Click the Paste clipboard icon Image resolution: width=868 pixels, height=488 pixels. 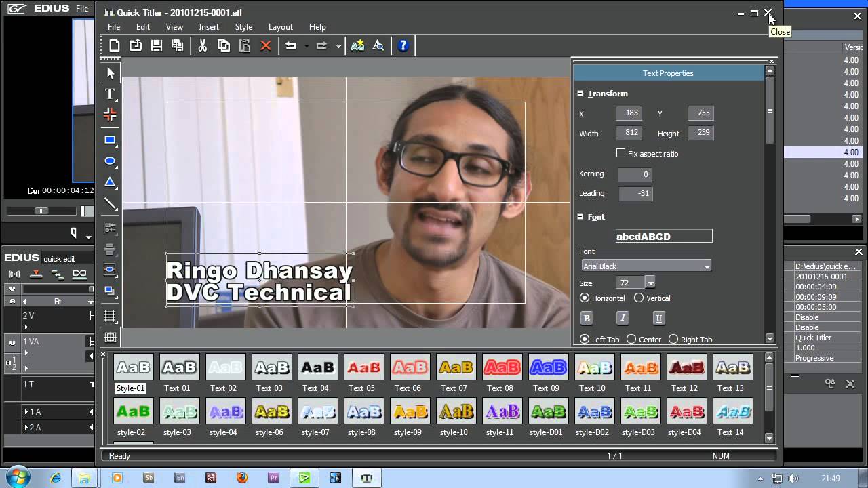(x=245, y=45)
